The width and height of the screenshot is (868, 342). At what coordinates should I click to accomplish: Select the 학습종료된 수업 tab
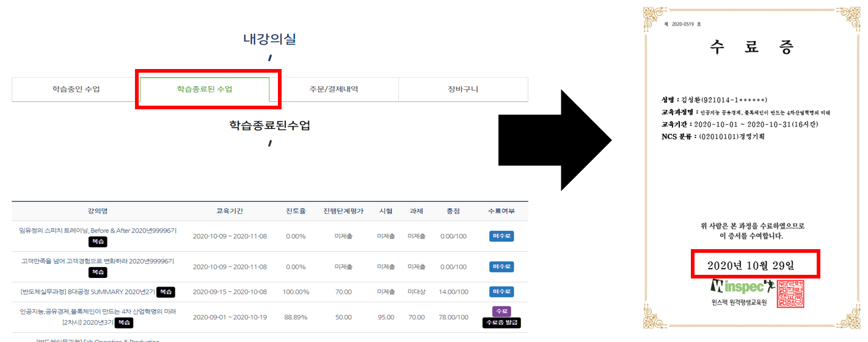205,89
